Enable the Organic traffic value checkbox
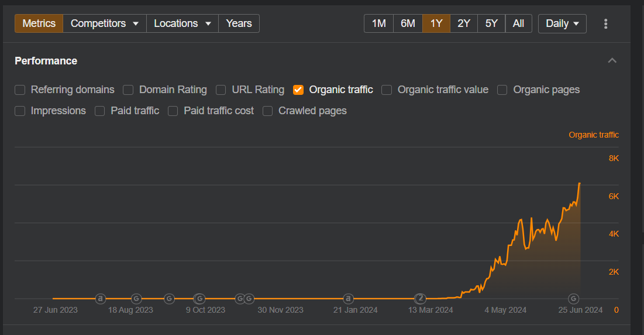 coord(387,90)
